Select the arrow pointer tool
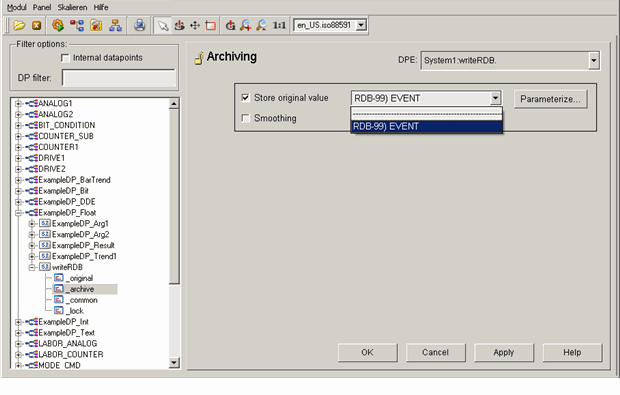 (x=163, y=26)
